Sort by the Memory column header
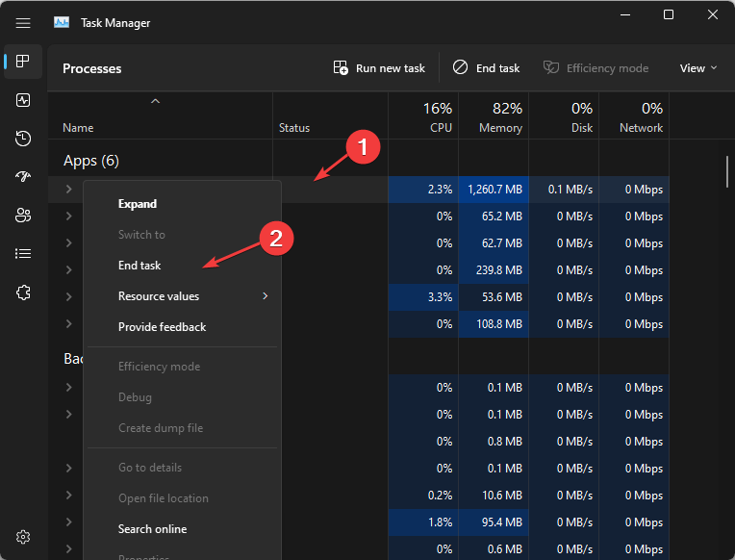 click(494, 115)
